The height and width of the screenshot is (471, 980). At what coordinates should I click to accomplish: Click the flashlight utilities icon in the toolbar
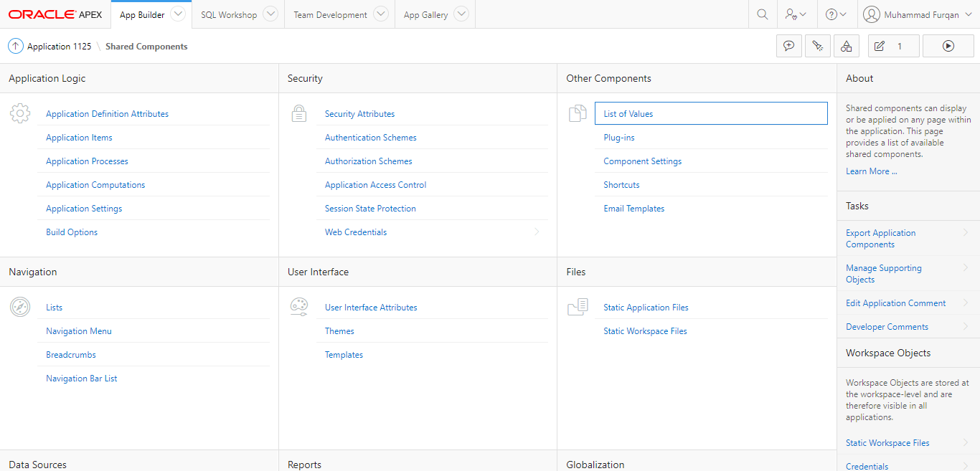(818, 45)
